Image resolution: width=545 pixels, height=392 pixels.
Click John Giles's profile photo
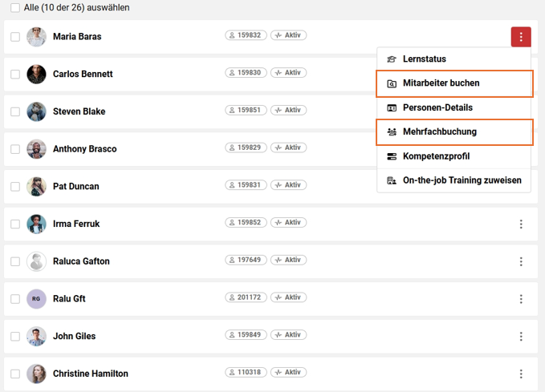pyautogui.click(x=36, y=336)
